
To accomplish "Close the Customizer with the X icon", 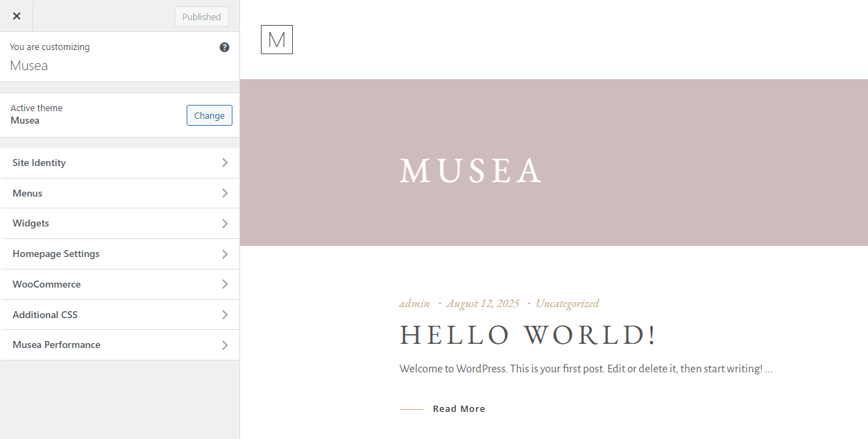I will pos(17,16).
